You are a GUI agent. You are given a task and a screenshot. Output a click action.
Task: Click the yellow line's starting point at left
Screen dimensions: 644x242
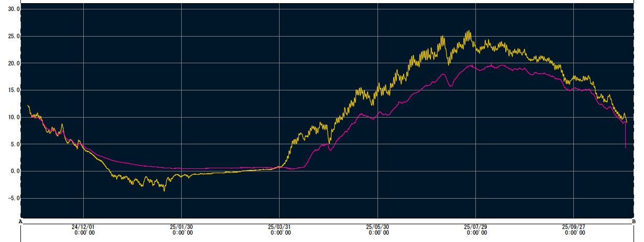pyautogui.click(x=28, y=106)
